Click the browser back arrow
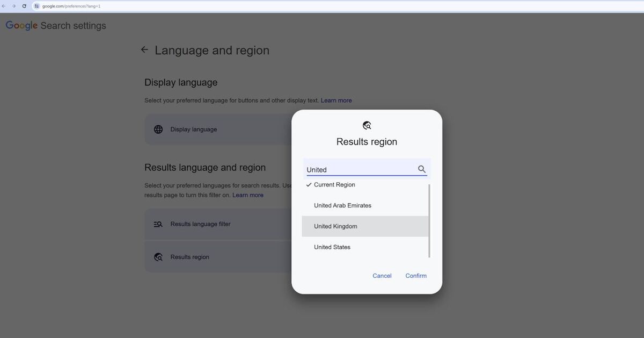Screen dimensions: 644x338 4,6
